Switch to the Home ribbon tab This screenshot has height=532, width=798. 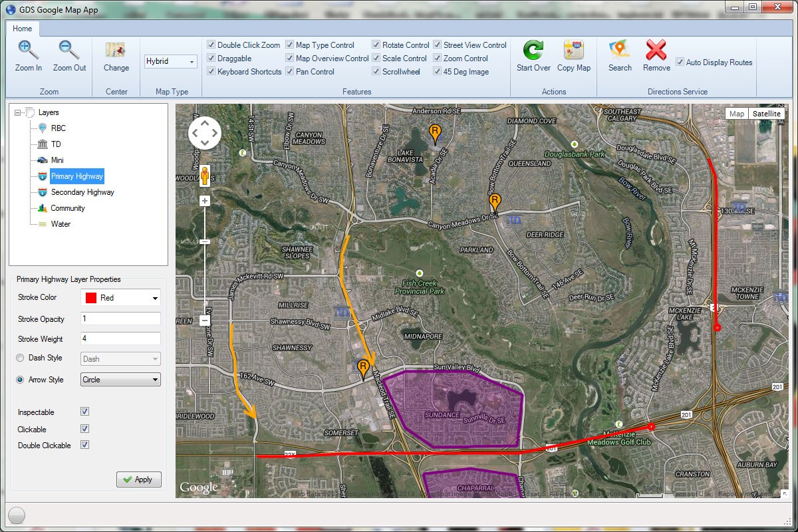(x=22, y=29)
